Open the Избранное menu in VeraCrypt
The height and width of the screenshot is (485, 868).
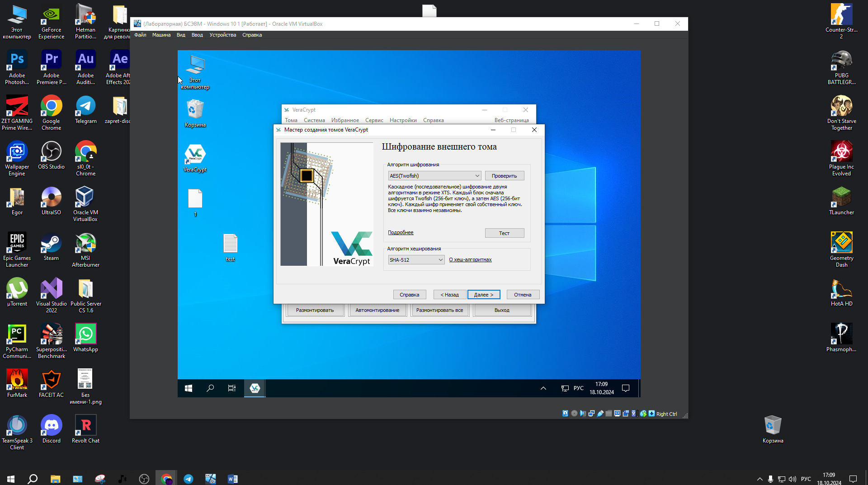[x=345, y=120]
